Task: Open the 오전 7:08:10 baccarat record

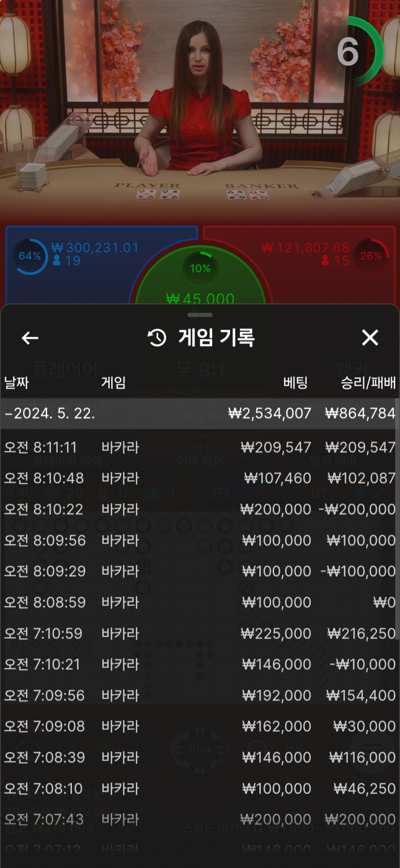Action: 200,788
